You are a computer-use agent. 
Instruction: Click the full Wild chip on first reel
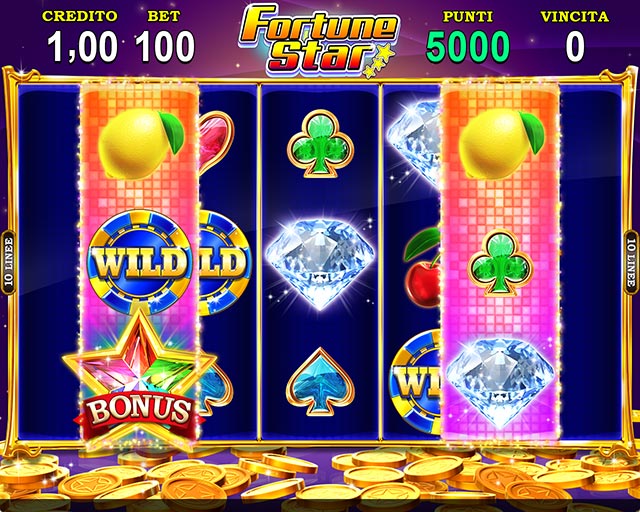pos(140,262)
